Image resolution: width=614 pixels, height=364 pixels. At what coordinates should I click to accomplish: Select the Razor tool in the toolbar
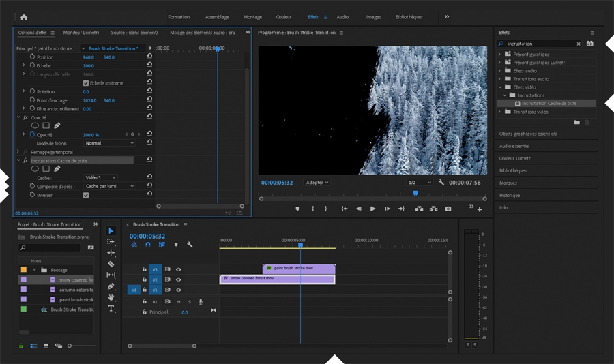tap(111, 264)
